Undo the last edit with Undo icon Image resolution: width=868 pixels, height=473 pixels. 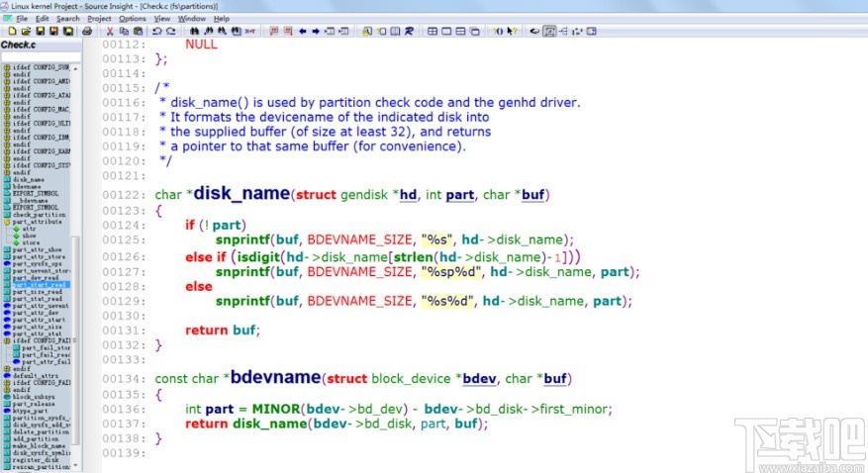156,32
